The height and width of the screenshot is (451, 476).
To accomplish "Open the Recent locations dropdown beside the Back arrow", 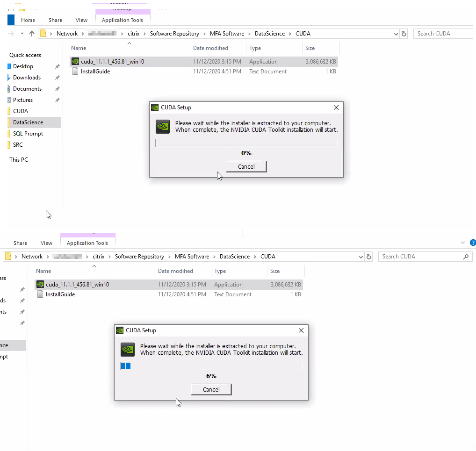I will click(x=22, y=33).
